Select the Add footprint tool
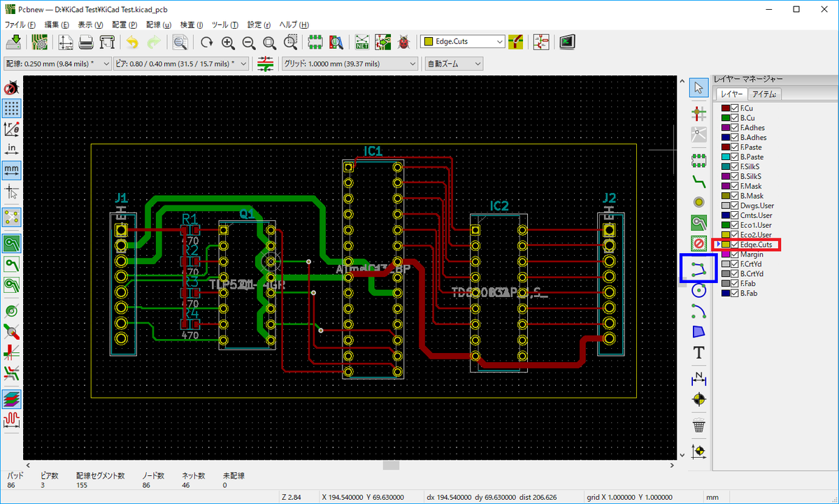 click(698, 161)
